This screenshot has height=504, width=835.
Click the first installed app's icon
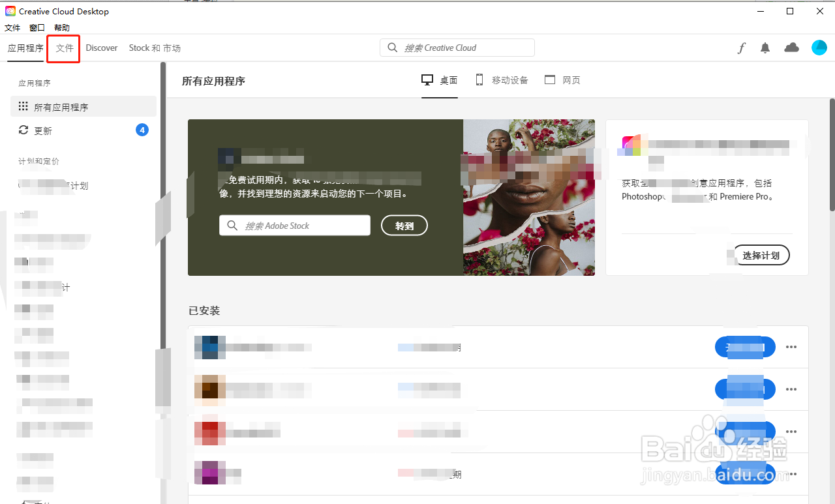(210, 348)
